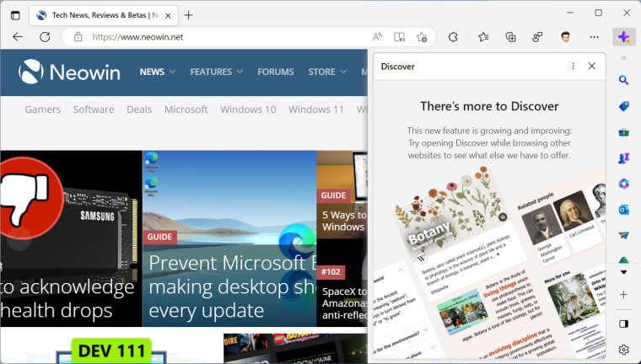Open the DEV 111 article thumbnail
641x364 pixels.
coord(111,349)
